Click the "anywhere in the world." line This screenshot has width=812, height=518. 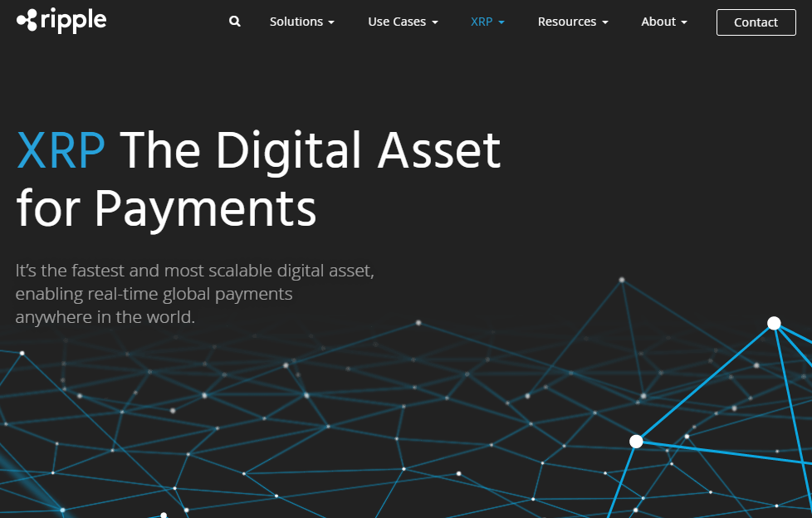(x=105, y=317)
